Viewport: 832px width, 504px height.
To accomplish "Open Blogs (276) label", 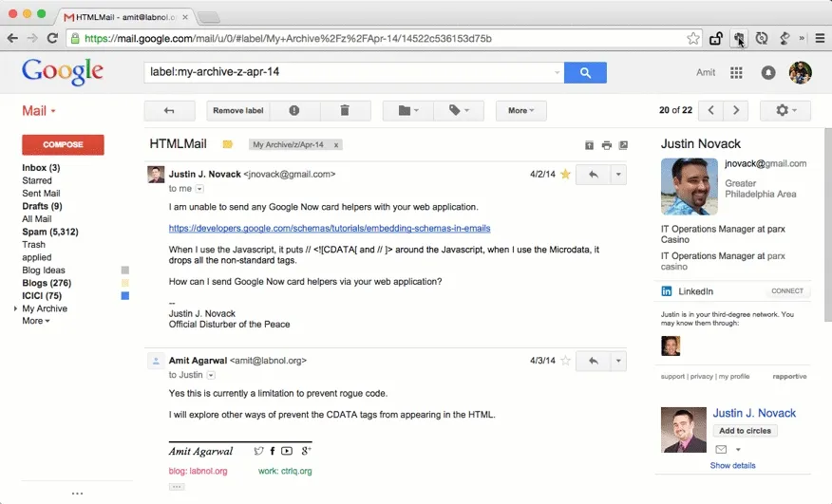I will [x=47, y=283].
